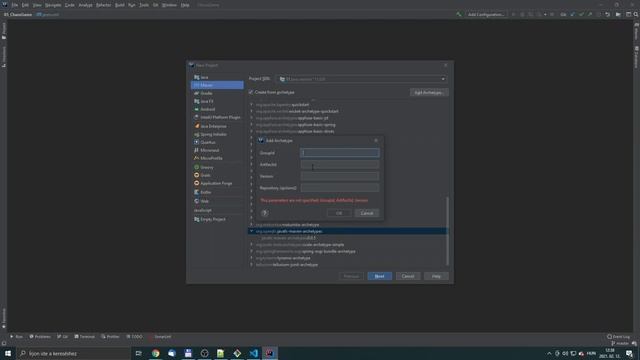Select Maven project type

(217, 85)
